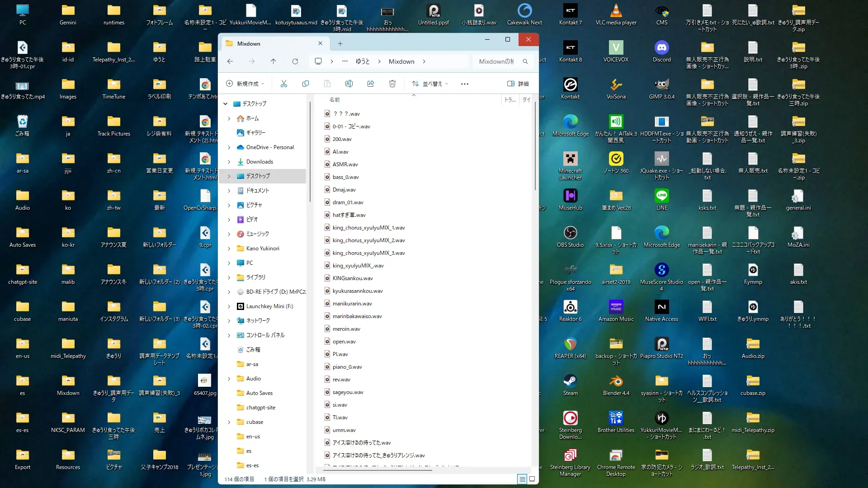Collapse the top デスクトップ tree node
The image size is (868, 488).
226,104
